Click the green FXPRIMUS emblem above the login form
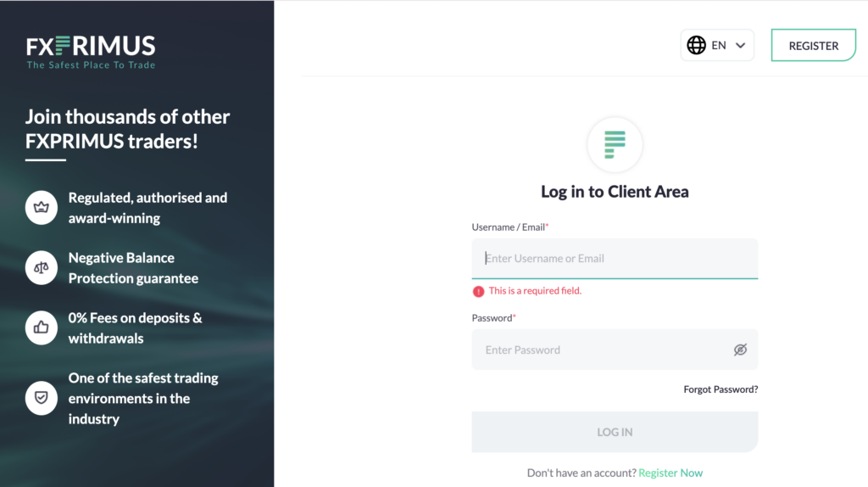Viewport: 868px width, 487px height. tap(615, 145)
